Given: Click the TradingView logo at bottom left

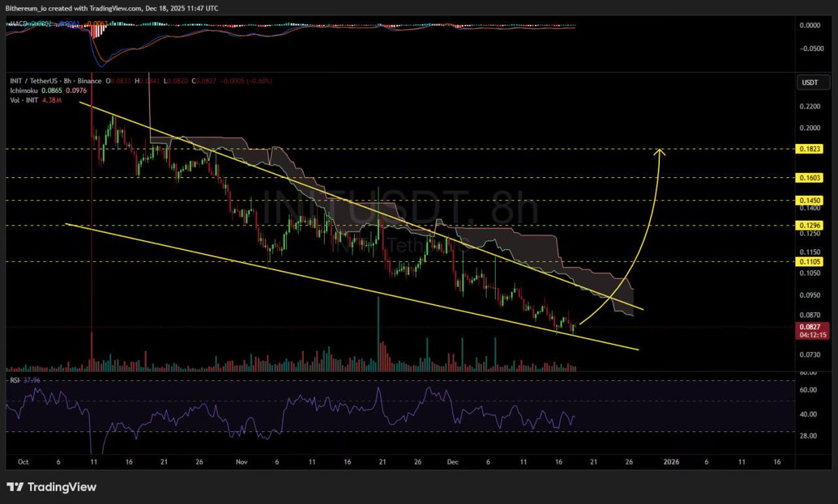Looking at the screenshot, I should click(52, 487).
